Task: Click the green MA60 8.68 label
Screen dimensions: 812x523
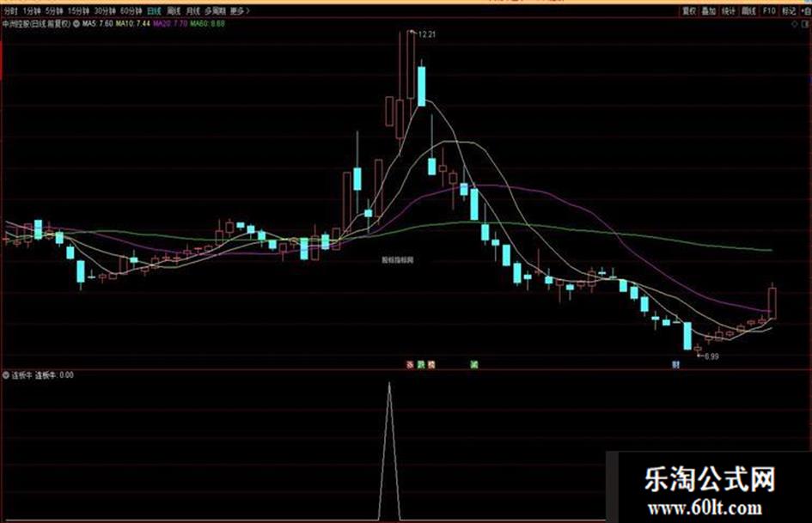Action: click(x=207, y=23)
